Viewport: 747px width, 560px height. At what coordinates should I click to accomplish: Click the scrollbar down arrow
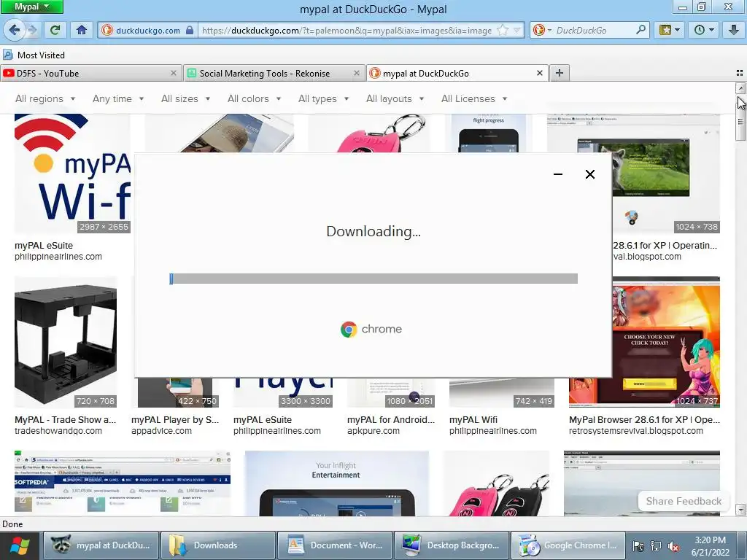point(740,510)
